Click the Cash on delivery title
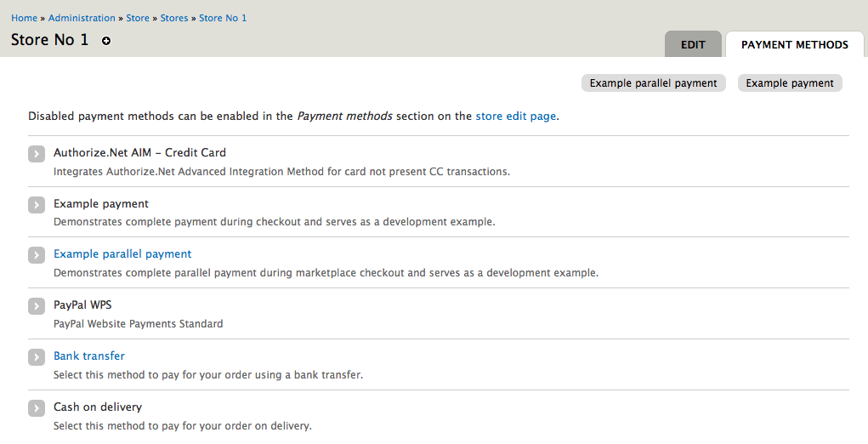This screenshot has width=868, height=444. (x=98, y=407)
